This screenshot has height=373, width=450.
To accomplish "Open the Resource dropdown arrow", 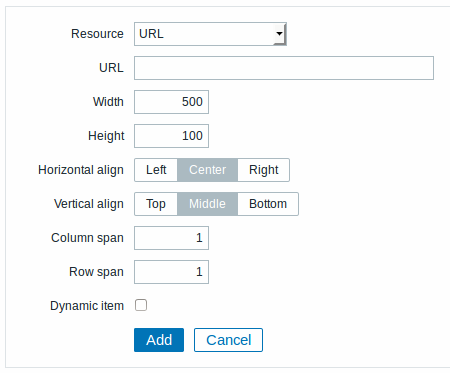I will (x=279, y=34).
